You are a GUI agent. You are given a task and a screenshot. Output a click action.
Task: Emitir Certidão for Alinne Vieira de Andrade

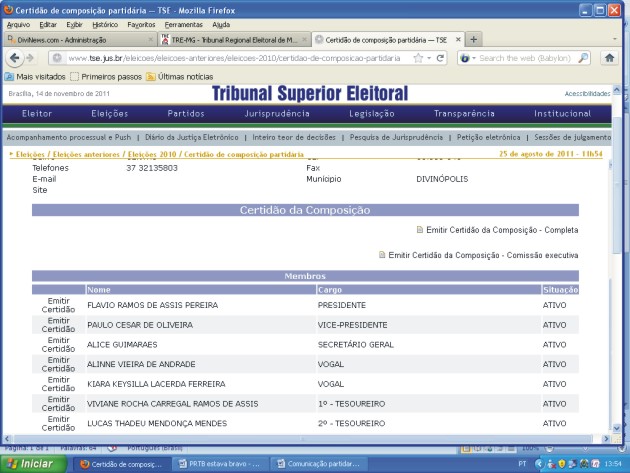(58, 364)
